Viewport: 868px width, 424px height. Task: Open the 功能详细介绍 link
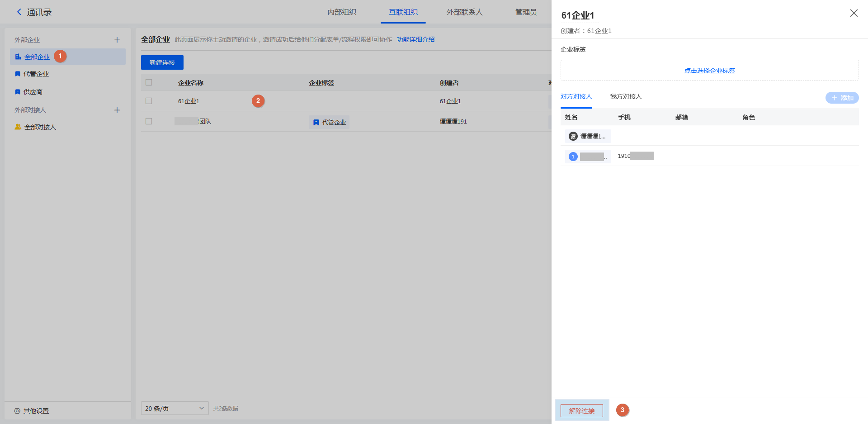click(x=415, y=39)
